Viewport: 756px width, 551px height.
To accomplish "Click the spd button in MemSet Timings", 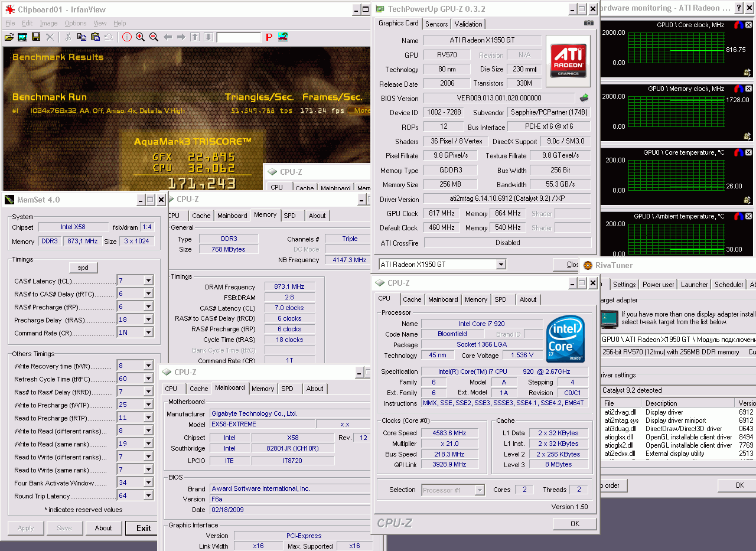I will point(83,268).
